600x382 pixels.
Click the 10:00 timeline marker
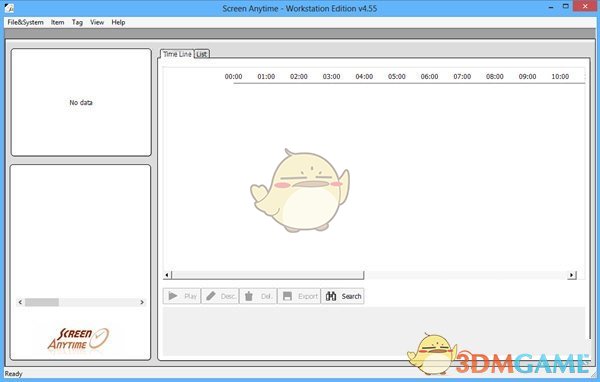pyautogui.click(x=560, y=77)
